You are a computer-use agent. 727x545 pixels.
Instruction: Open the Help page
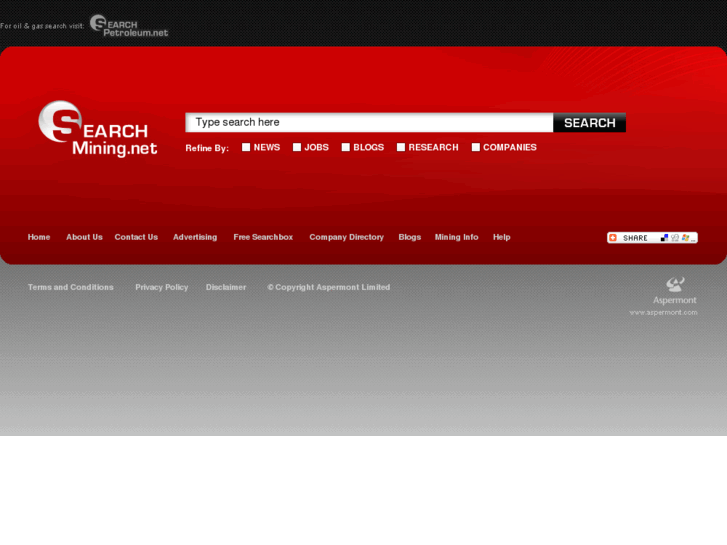click(x=502, y=237)
